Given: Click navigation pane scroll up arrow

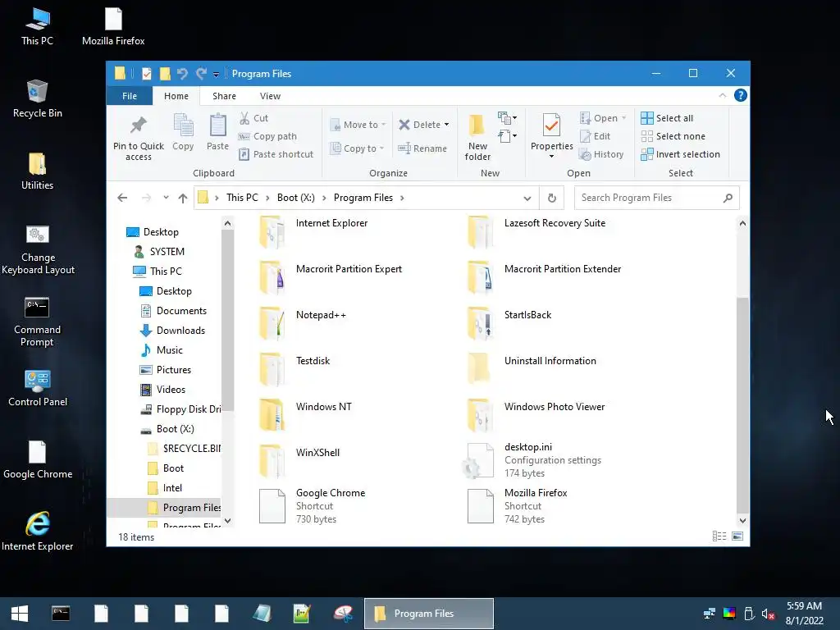Looking at the screenshot, I should click(228, 223).
